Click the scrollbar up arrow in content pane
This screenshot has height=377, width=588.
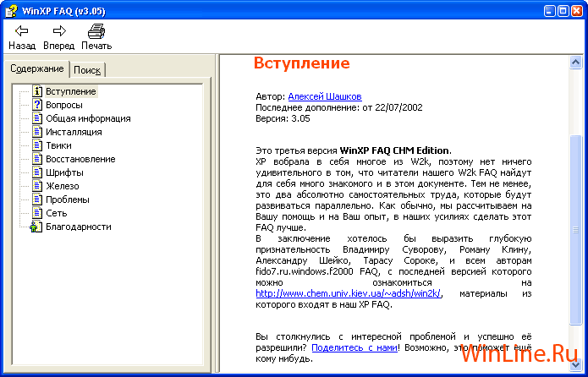(x=575, y=62)
